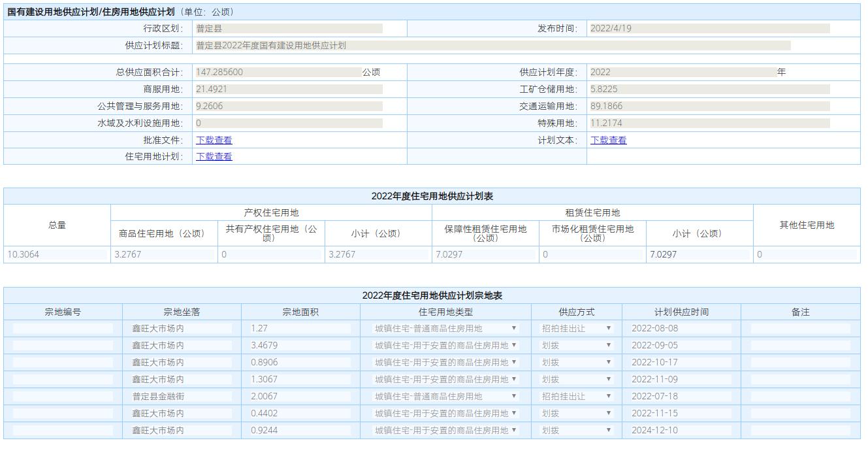This screenshot has width=868, height=449.
Task: Click 商品住宅用地 value field 3.2767
Action: pyautogui.click(x=164, y=255)
